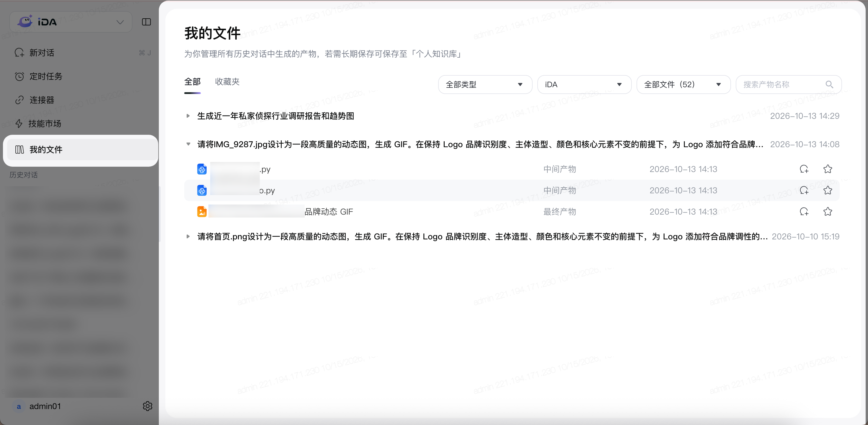
Task: Collapse the IMG_9287.jpg conversation group
Action: [x=188, y=144]
